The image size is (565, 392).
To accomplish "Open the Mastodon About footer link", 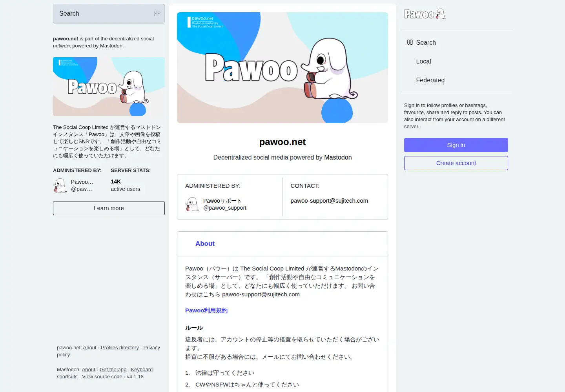I will [89, 370].
